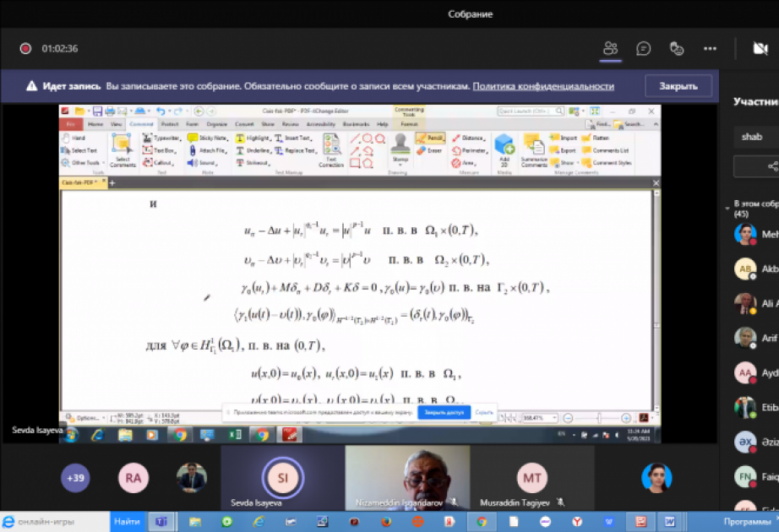Open Summarize Comments
Image resolution: width=779 pixels, height=532 pixels.
[x=534, y=150]
